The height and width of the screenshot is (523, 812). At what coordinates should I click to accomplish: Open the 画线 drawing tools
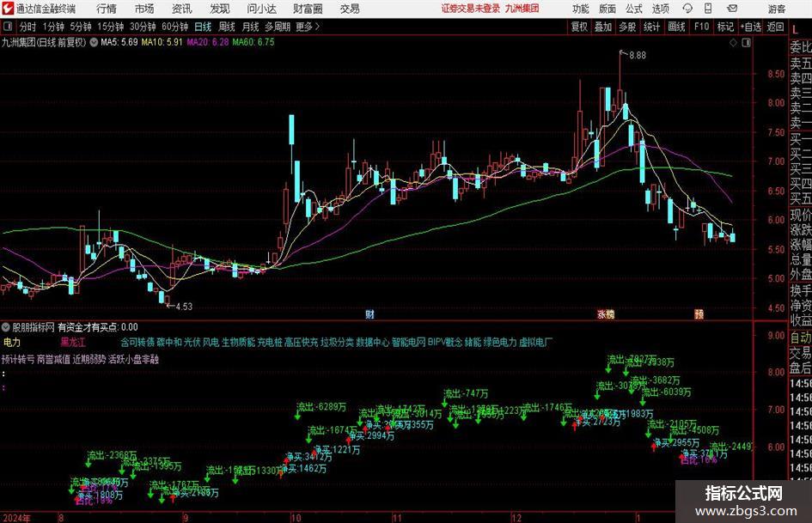(x=676, y=27)
